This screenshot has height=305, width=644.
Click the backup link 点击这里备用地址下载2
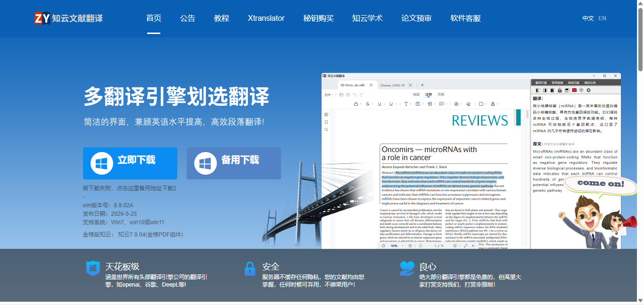pos(147,188)
